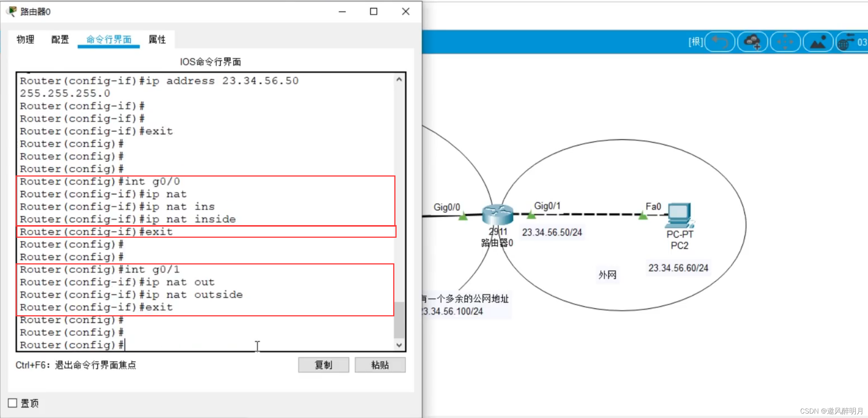The width and height of the screenshot is (868, 418).
Task: Click the 复制 copy button
Action: 323,365
